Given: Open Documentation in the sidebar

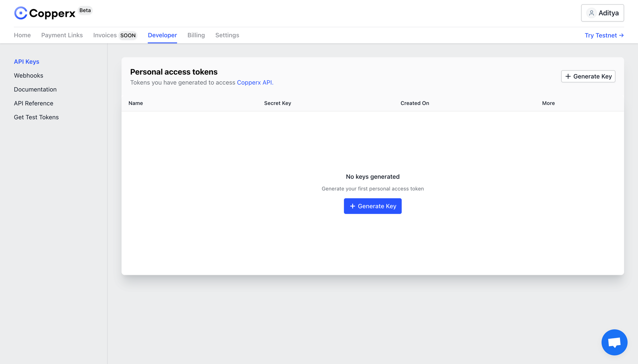Looking at the screenshot, I should point(35,89).
